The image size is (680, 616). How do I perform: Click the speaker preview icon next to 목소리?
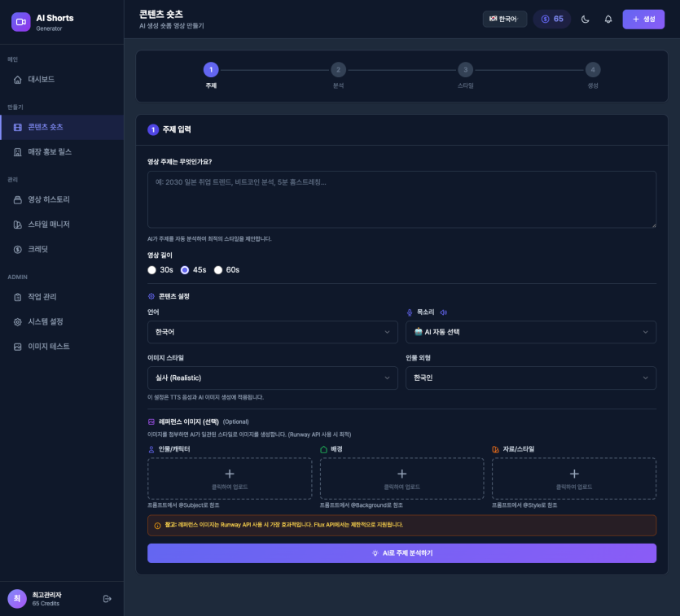coord(444,312)
